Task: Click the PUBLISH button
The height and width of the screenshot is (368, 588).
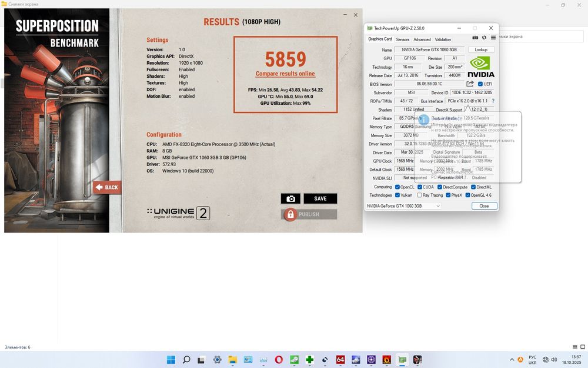Action: pos(309,214)
